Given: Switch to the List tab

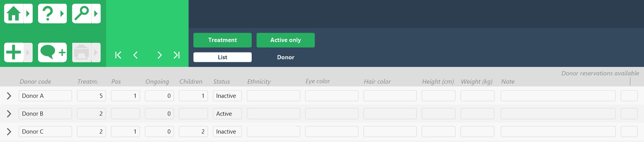Looking at the screenshot, I should [x=223, y=57].
